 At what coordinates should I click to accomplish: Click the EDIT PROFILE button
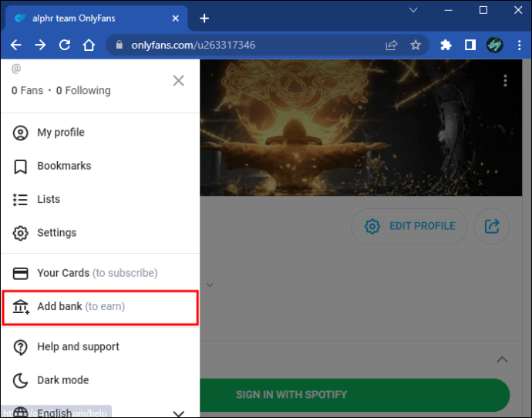click(409, 226)
